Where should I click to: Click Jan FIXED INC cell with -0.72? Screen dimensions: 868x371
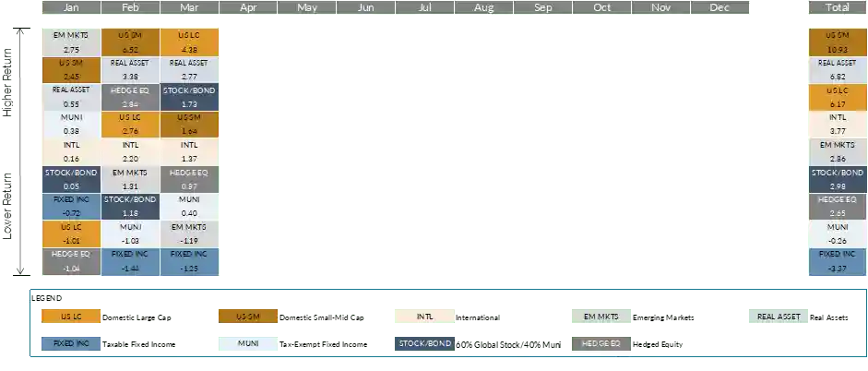[x=71, y=207]
